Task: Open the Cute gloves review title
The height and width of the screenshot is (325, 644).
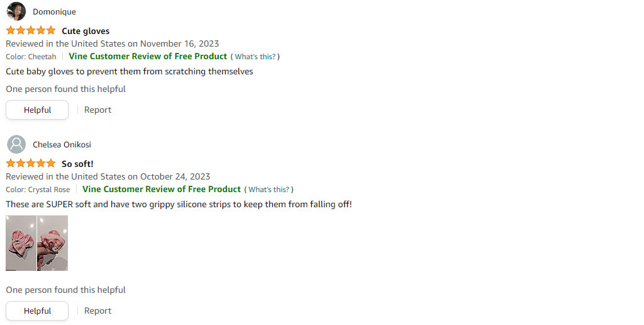Action: (x=86, y=31)
